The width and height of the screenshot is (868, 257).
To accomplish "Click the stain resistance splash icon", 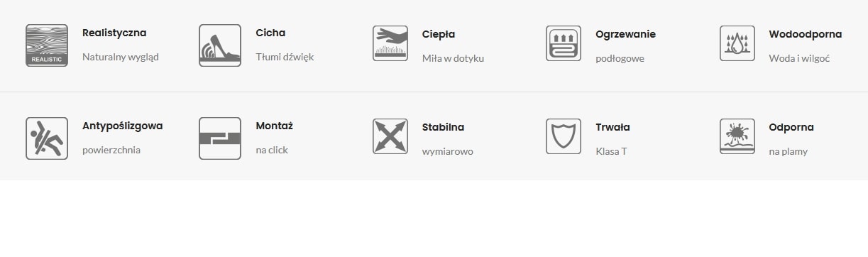I will pos(737,136).
